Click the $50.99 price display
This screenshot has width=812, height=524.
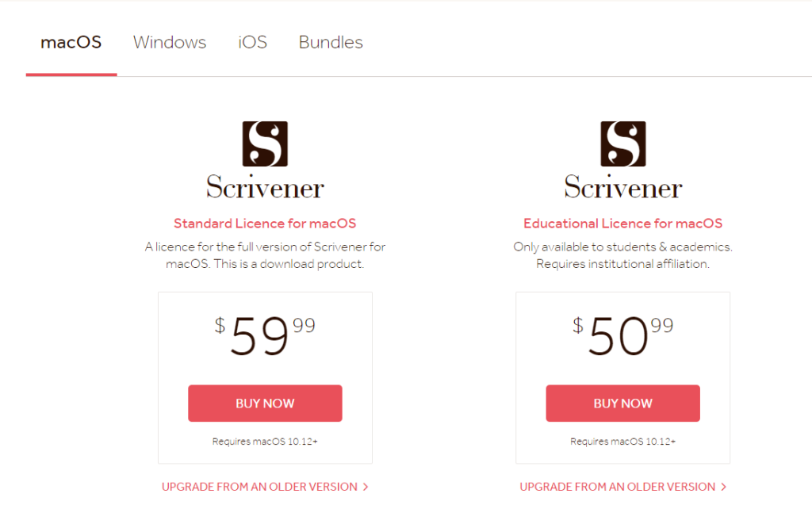623,335
